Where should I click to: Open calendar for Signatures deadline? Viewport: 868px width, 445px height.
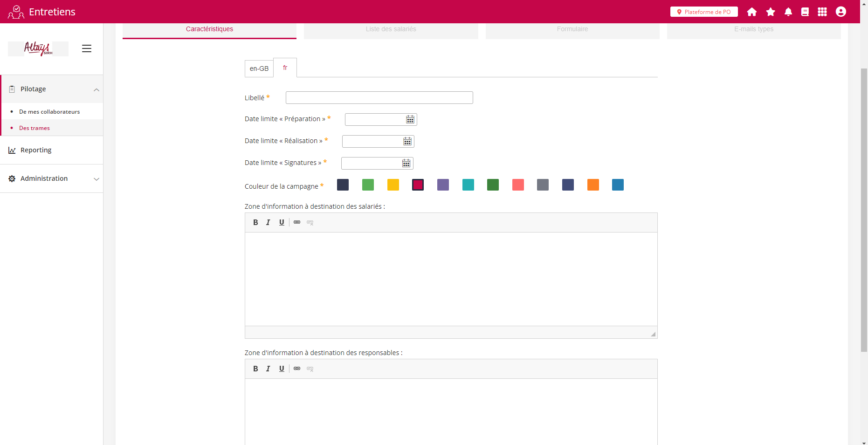pos(406,164)
